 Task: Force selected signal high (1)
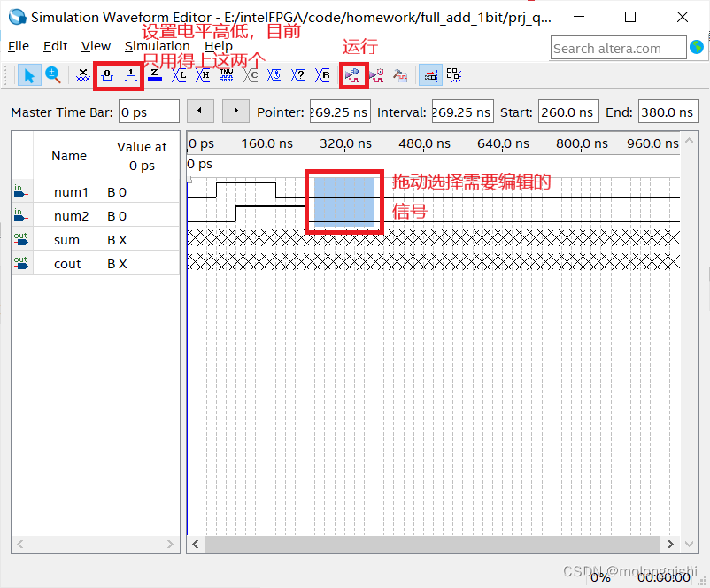[x=131, y=75]
